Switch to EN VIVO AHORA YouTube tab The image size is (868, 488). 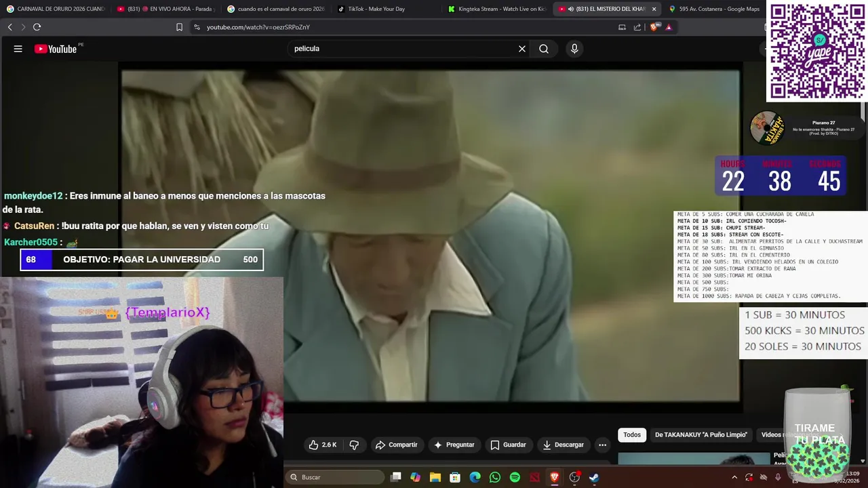(x=166, y=9)
